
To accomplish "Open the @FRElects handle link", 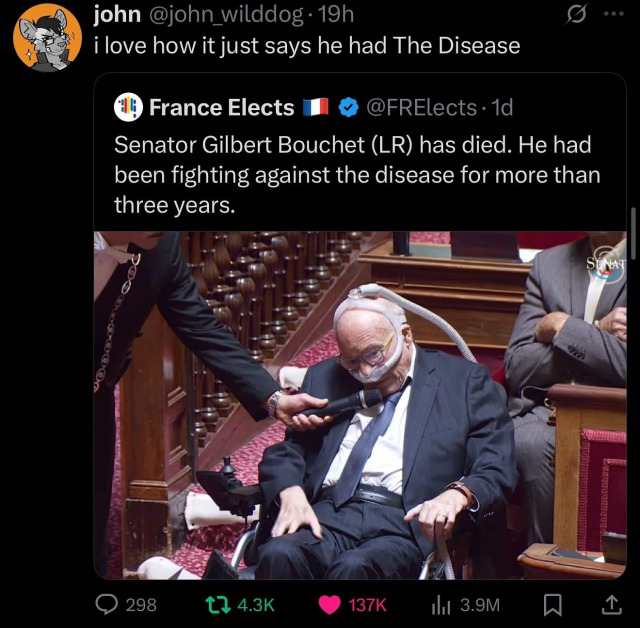I will (425, 106).
